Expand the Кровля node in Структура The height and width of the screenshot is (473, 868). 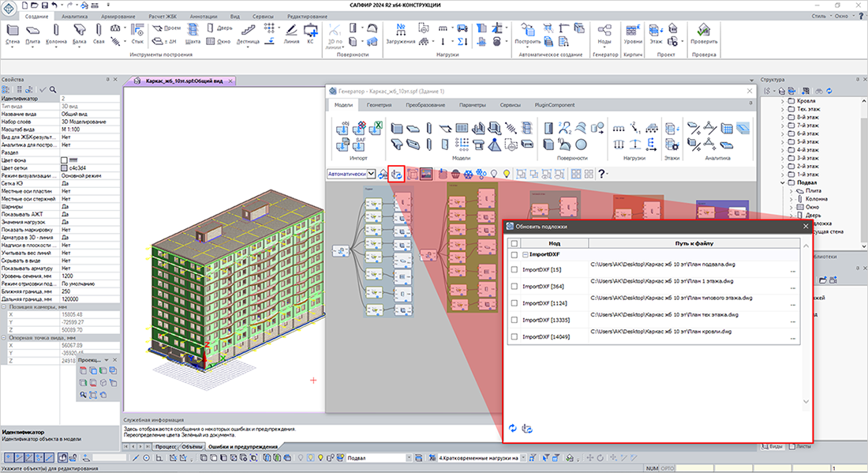pyautogui.click(x=783, y=101)
